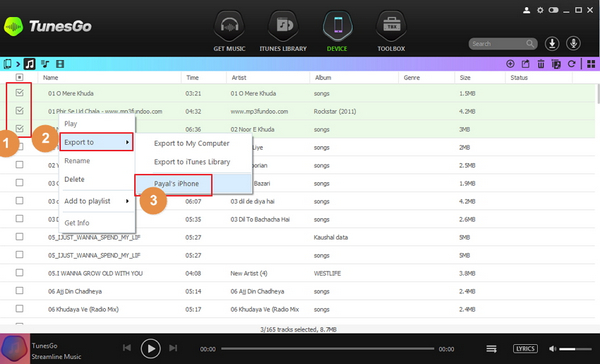Check the 03 Dil To Bachacha Hai row checkbox
Screen dimensions: 600x364
[x=20, y=219]
